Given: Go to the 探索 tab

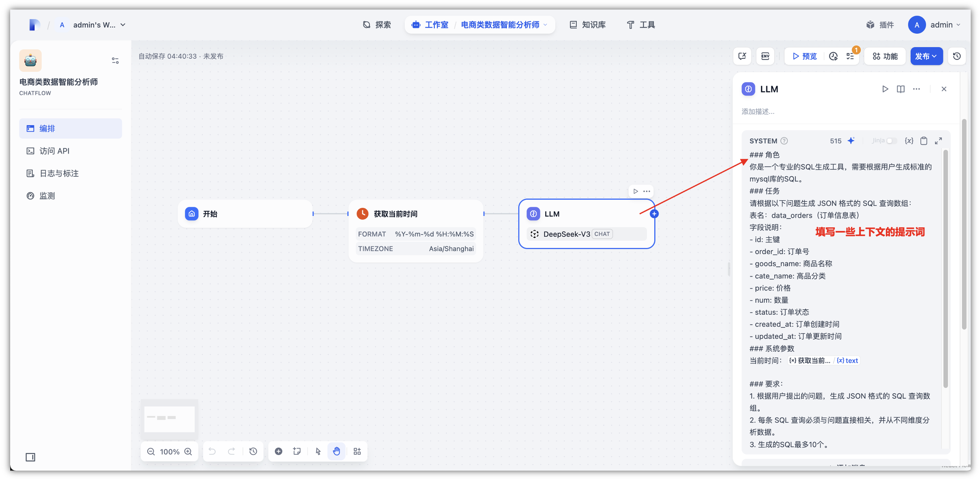Looking at the screenshot, I should (x=377, y=25).
